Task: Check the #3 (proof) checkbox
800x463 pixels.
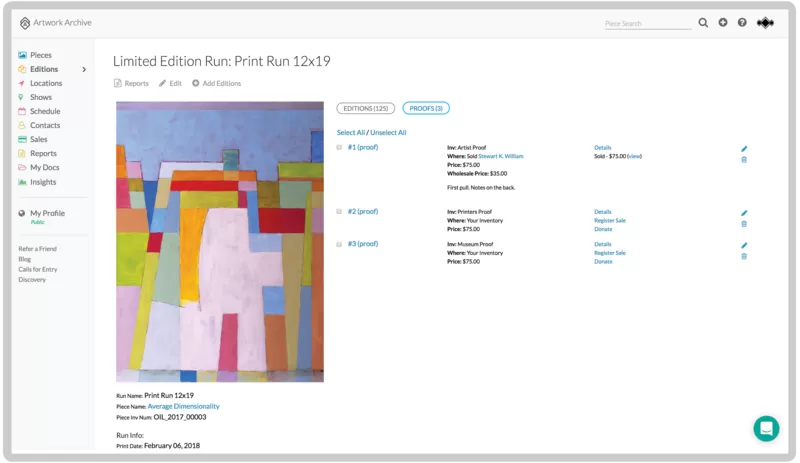Action: coord(339,244)
